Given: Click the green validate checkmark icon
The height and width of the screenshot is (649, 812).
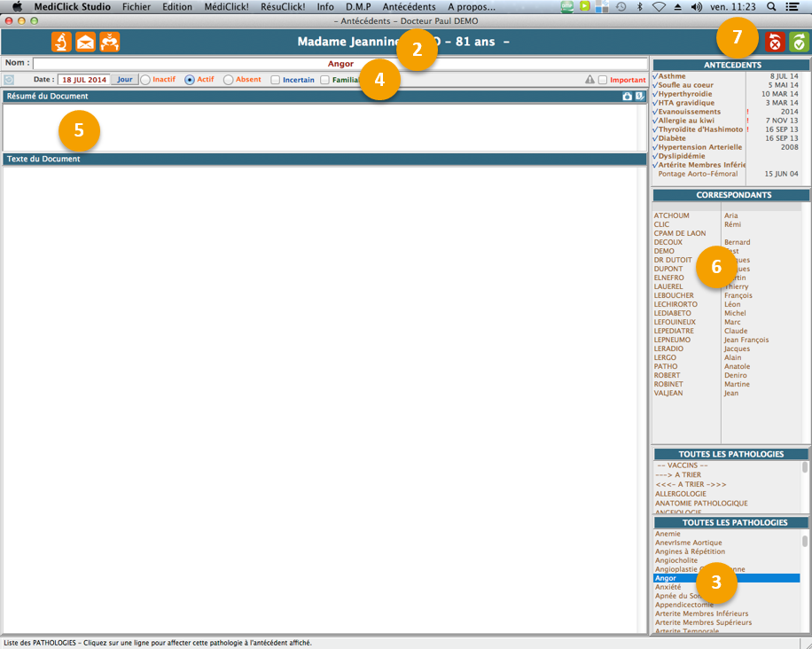Looking at the screenshot, I should (x=799, y=43).
